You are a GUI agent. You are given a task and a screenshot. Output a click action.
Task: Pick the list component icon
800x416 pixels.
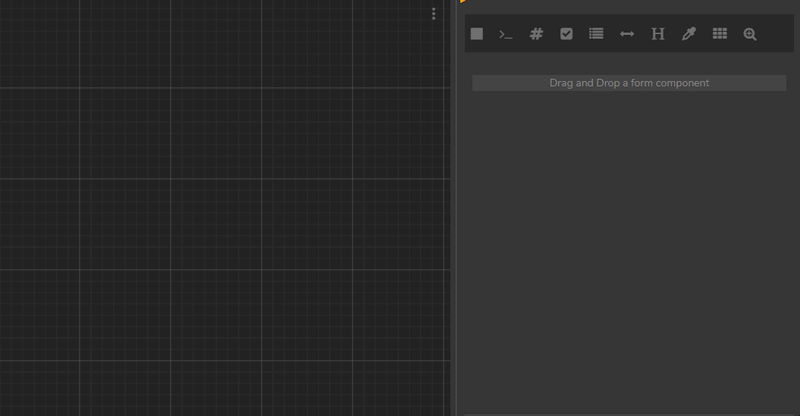[596, 34]
